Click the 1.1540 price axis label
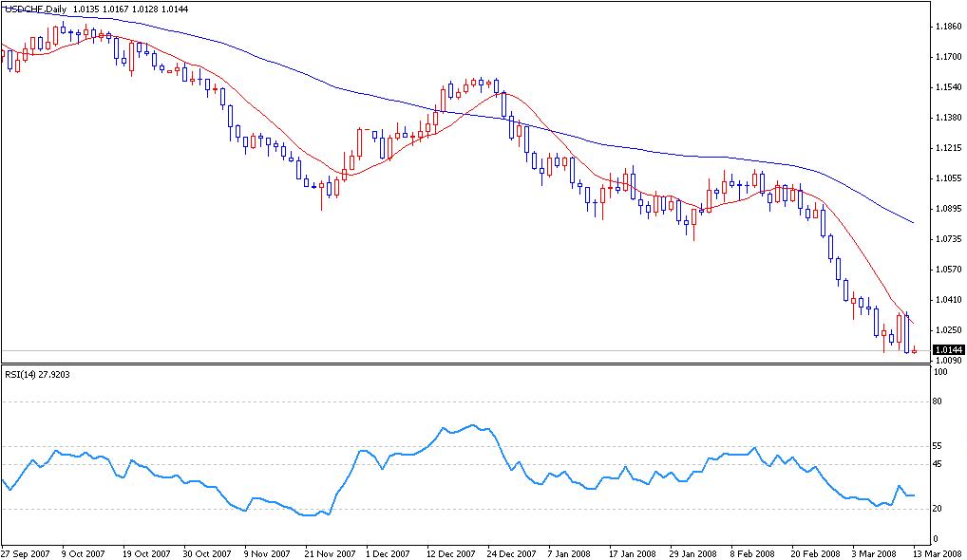 click(x=949, y=87)
